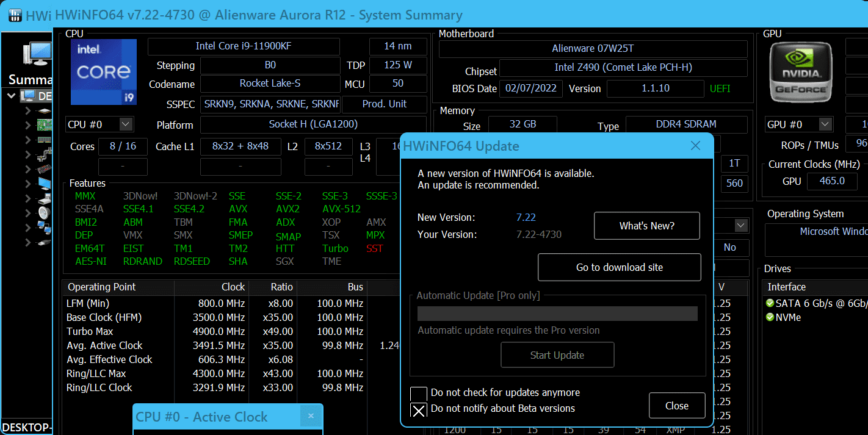Click the Start Update button

pos(557,355)
